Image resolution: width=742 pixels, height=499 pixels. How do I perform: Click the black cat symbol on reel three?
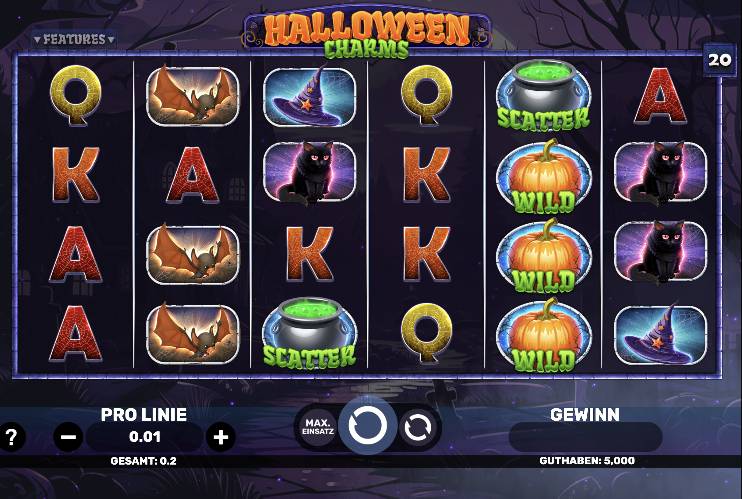click(309, 173)
